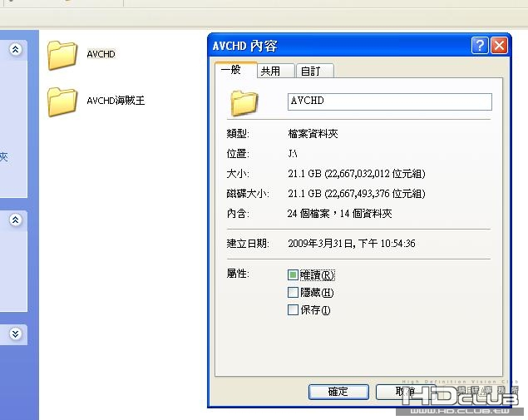Select the AVCHD海賊王 folder icon

click(x=62, y=101)
